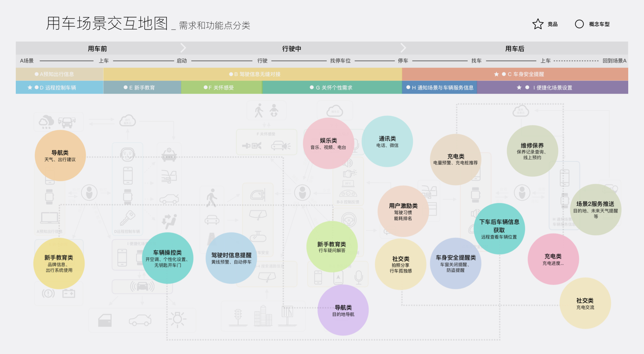Click the 场景2服务推送 bubble
The height and width of the screenshot is (354, 644).
(595, 210)
